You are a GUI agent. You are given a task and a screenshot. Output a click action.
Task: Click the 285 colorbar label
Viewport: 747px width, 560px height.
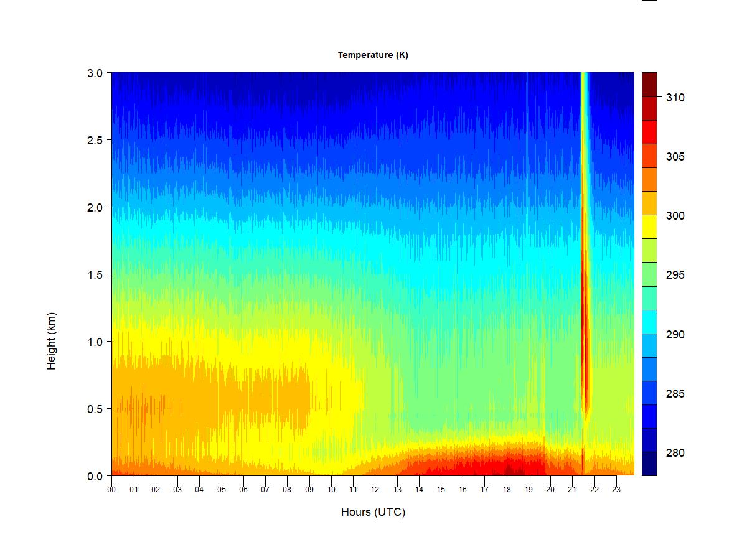[x=675, y=394]
